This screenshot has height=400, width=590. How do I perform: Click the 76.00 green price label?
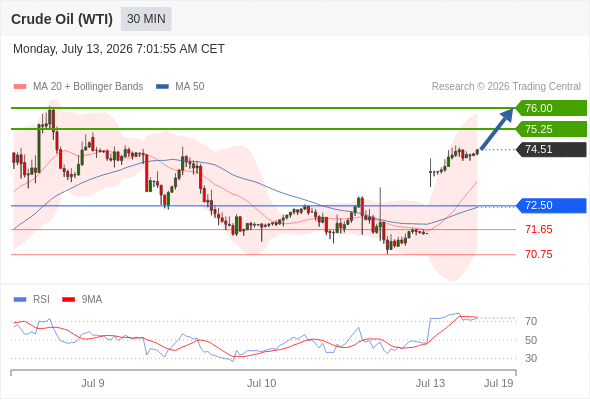pyautogui.click(x=551, y=108)
